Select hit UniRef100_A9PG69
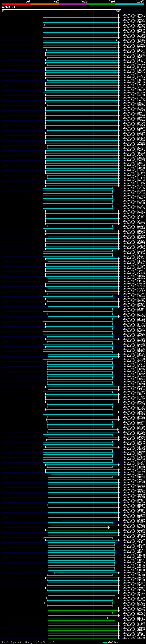Image resolution: width=146 pixels, height=644 pixels. coord(133,278)
